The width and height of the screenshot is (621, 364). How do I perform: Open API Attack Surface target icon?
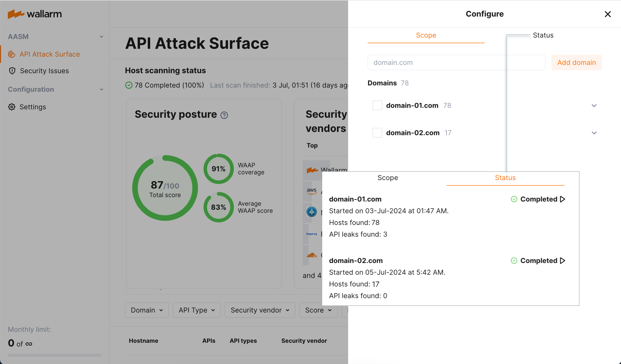click(11, 54)
